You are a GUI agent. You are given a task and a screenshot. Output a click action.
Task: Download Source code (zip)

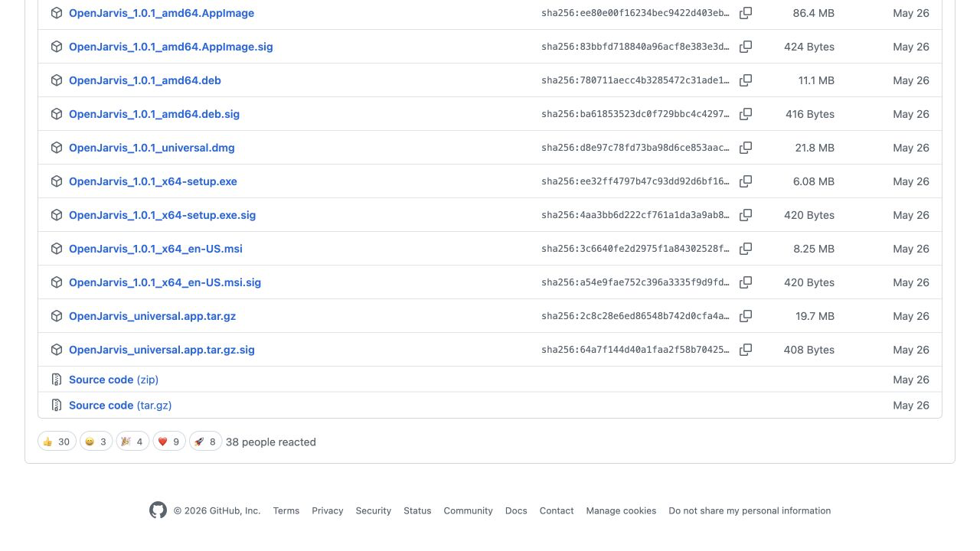point(113,380)
